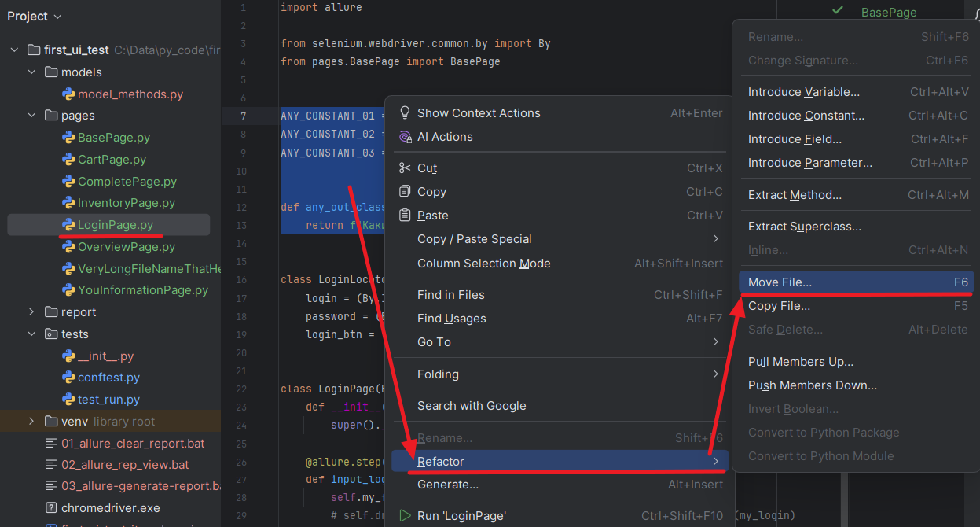Open Find in Files from context menu
Screen dimensions: 980x527
click(450, 295)
